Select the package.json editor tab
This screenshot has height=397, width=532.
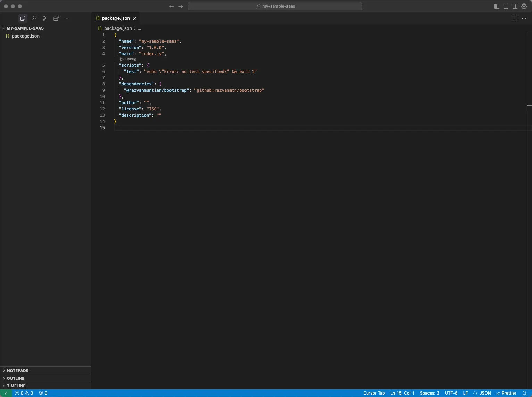(116, 18)
